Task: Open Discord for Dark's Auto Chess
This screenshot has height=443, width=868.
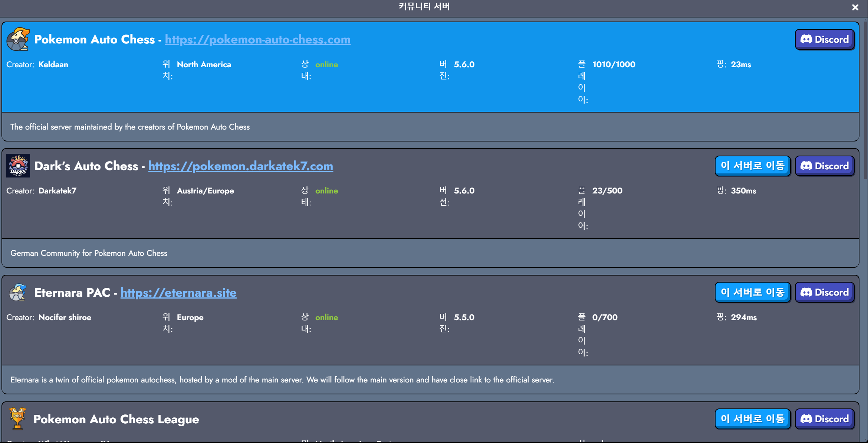Action: [x=824, y=166]
